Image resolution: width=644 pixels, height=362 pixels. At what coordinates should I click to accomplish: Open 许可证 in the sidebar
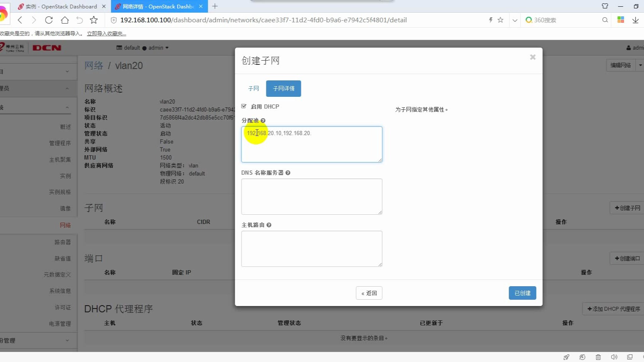[x=62, y=307]
